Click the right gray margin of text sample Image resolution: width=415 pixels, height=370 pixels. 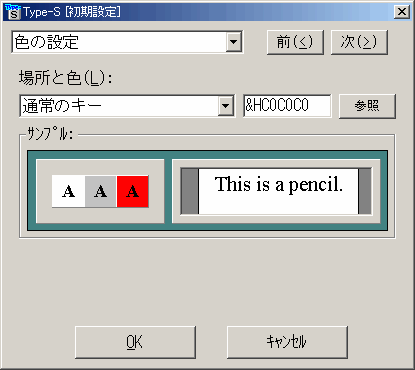click(365, 191)
